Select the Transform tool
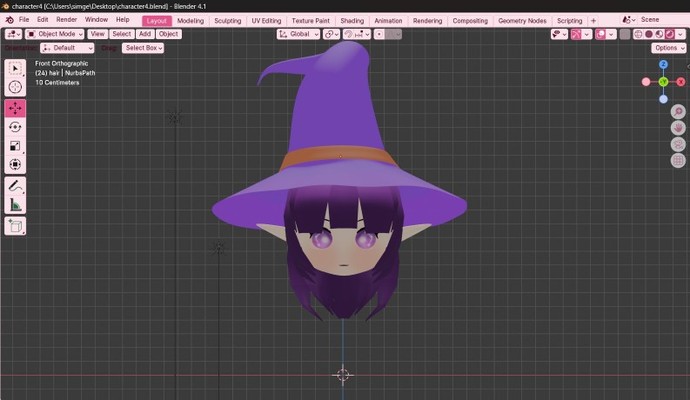 coord(15,164)
